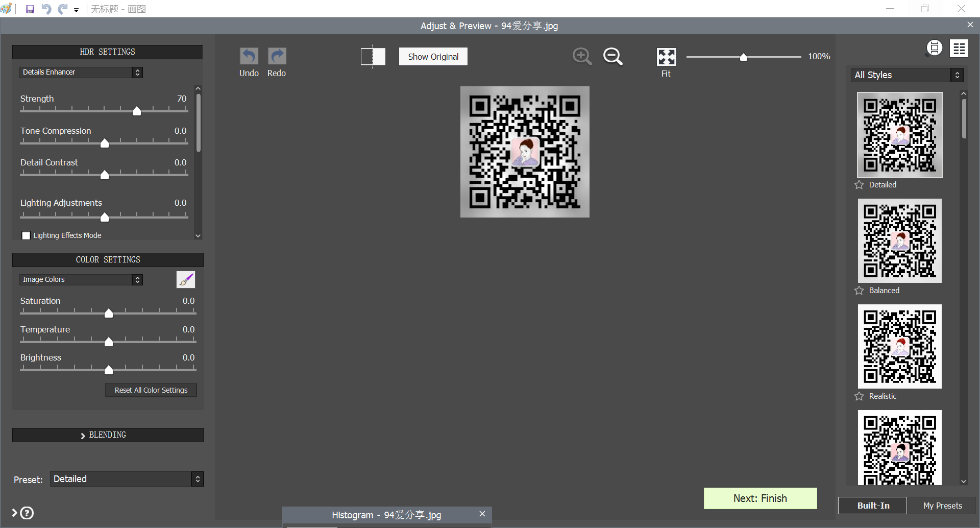Viewport: 980px width, 528px height.
Task: Zoom in with the magnifier plus icon
Action: pyautogui.click(x=582, y=56)
